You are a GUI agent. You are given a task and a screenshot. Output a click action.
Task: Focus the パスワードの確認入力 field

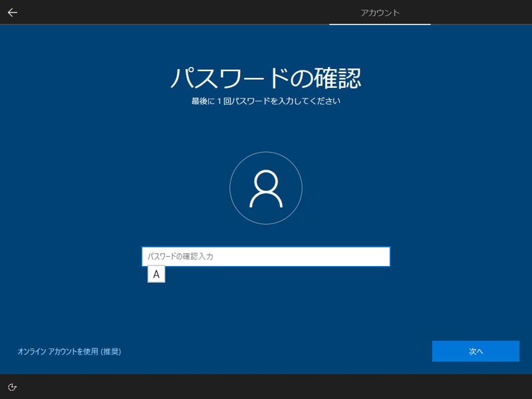[x=266, y=257]
